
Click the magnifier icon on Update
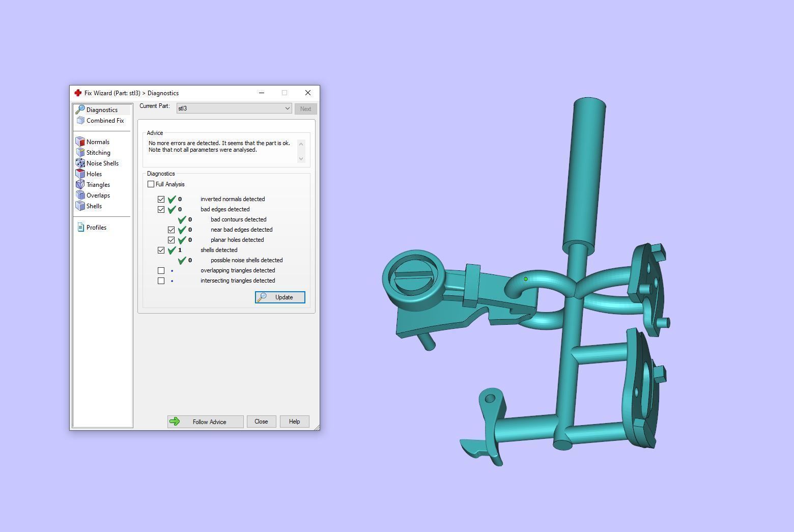[x=262, y=297]
